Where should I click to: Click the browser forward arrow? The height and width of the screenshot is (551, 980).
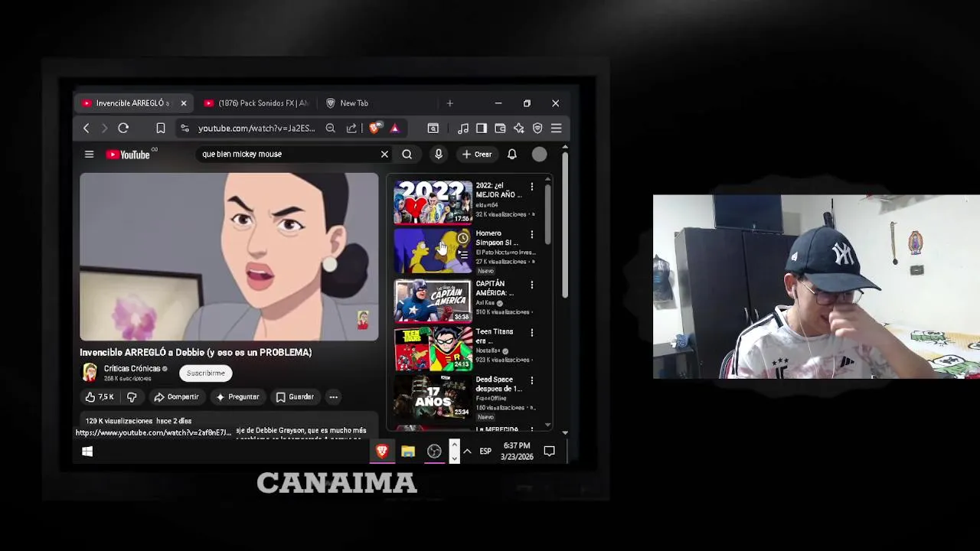pyautogui.click(x=104, y=129)
